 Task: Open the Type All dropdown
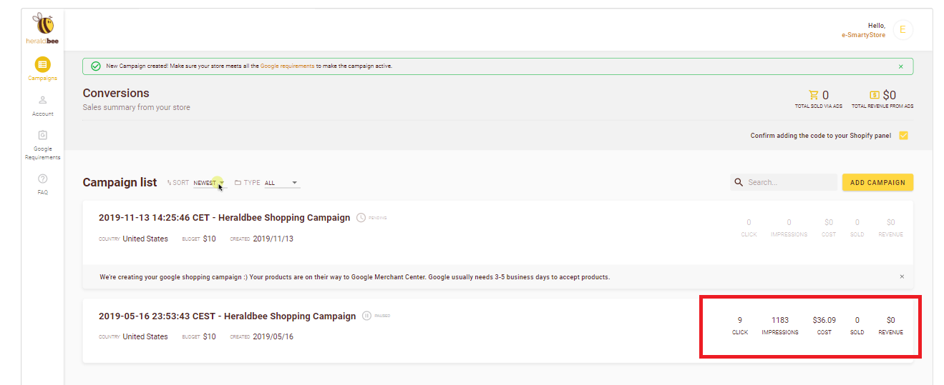[x=282, y=183]
